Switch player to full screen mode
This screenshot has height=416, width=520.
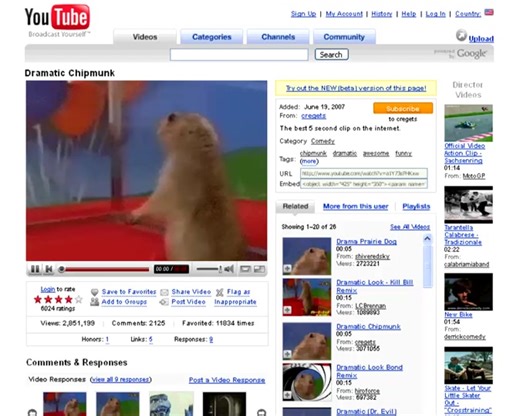click(x=259, y=269)
